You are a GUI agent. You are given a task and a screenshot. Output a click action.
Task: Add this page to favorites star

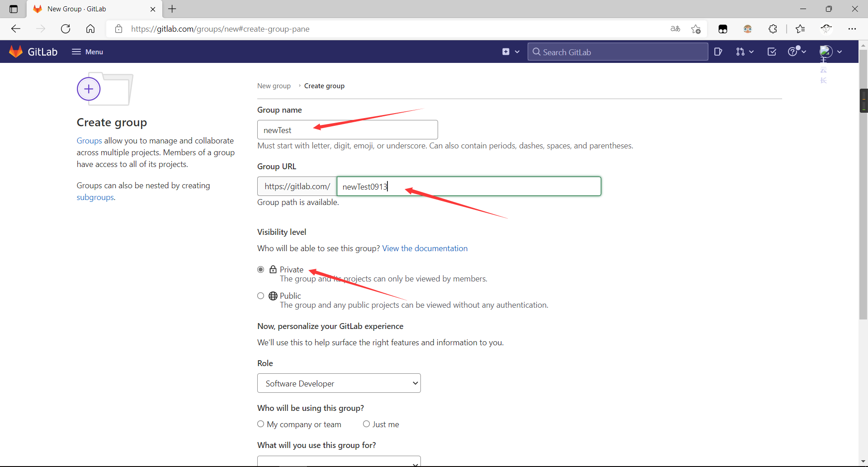[x=696, y=29]
